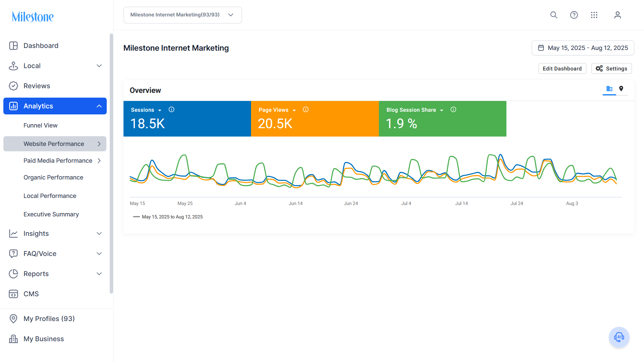The height and width of the screenshot is (362, 644).
Task: Click the green Blog Session Share tile
Action: [442, 119]
